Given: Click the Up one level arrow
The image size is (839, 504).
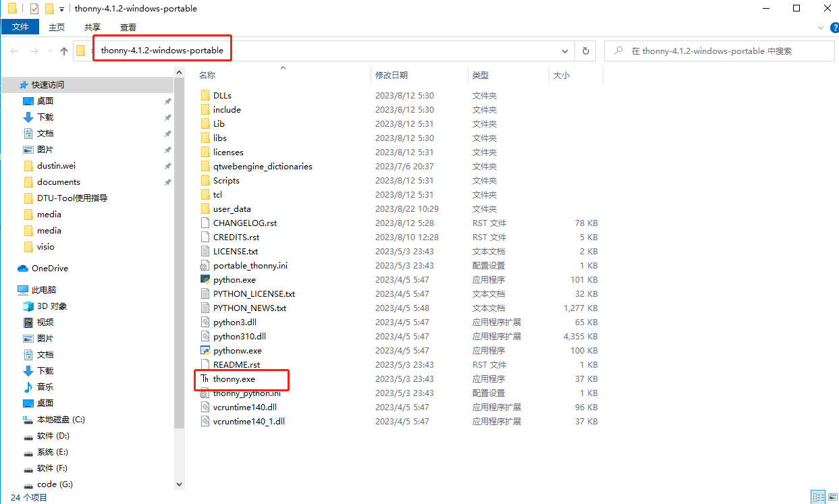Looking at the screenshot, I should tap(64, 51).
